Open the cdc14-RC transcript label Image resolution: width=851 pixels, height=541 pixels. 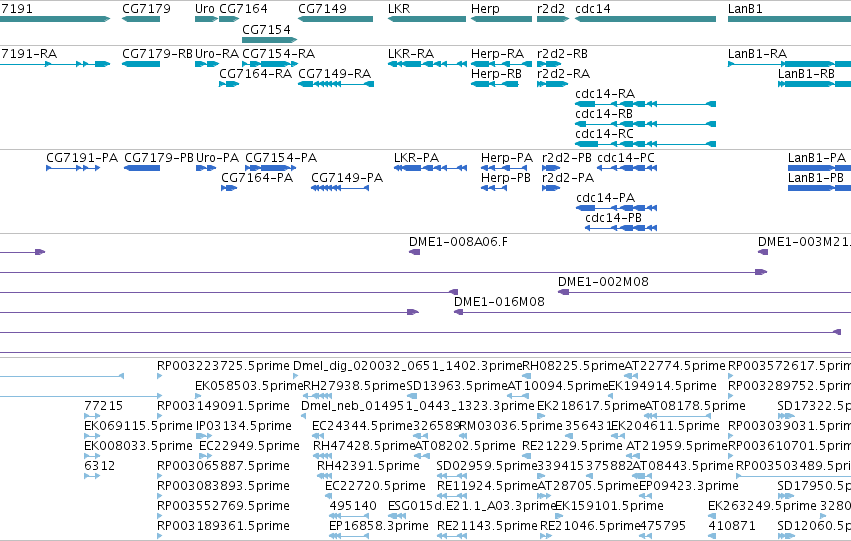point(604,134)
